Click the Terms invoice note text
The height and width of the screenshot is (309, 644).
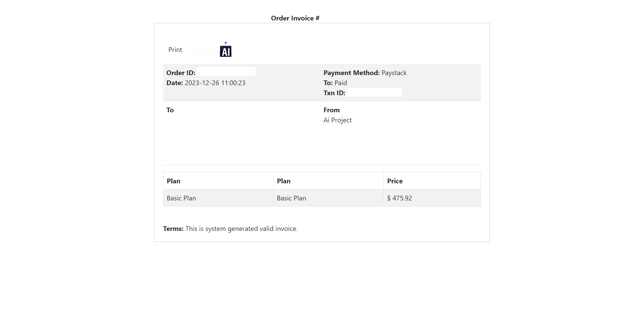tap(230, 229)
